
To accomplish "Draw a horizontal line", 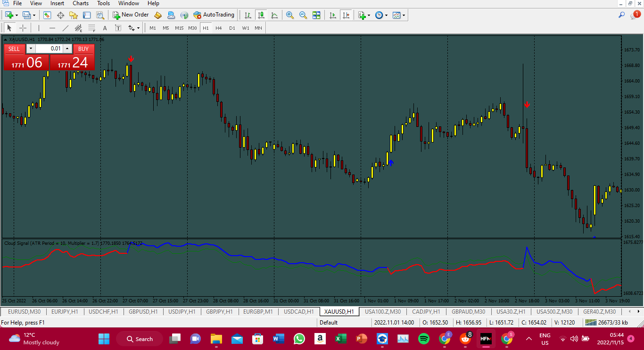I will tap(52, 28).
